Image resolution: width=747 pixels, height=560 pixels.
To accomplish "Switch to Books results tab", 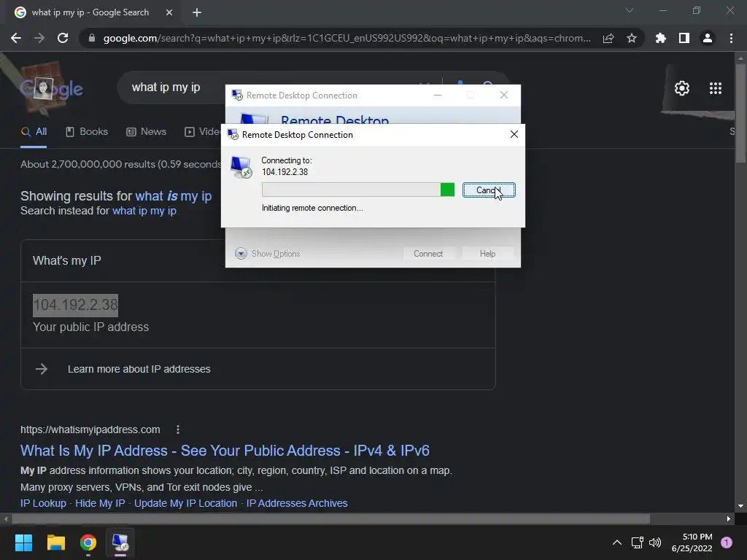I will click(x=86, y=132).
